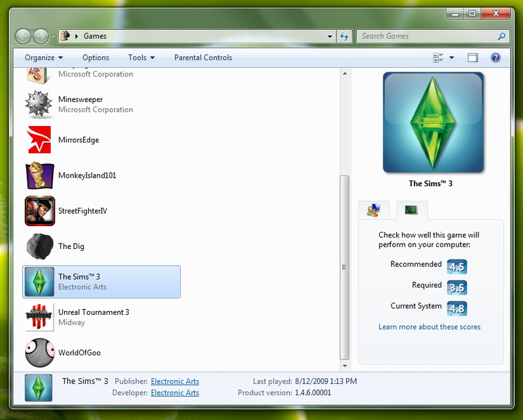
Task: Select the MonkeyIsland101 entry
Action: pos(101,175)
